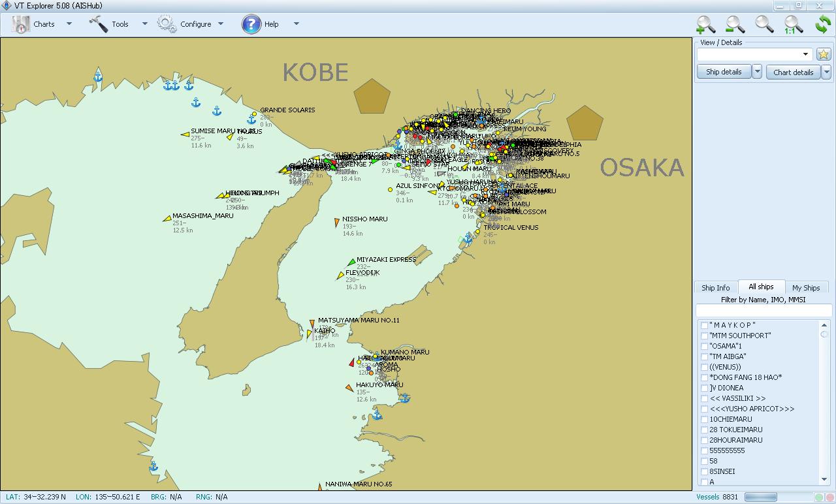Click the zoom in magnifier icon
This screenshot has height=504, width=836.
(705, 25)
